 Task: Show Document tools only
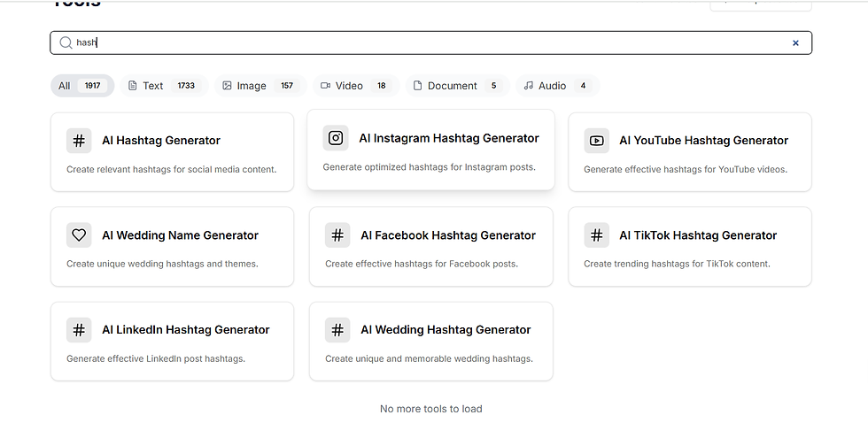[x=457, y=86]
